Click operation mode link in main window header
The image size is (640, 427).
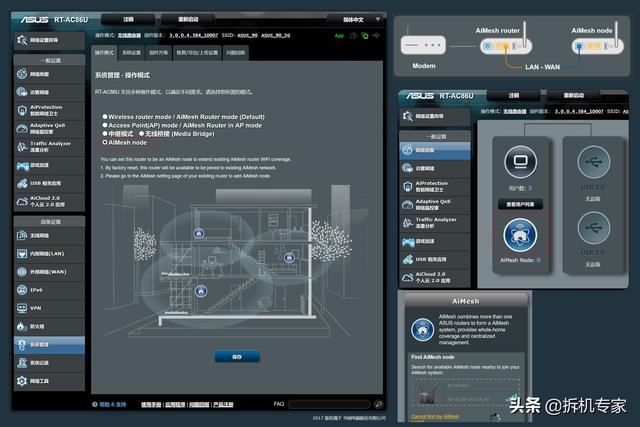coord(129,36)
